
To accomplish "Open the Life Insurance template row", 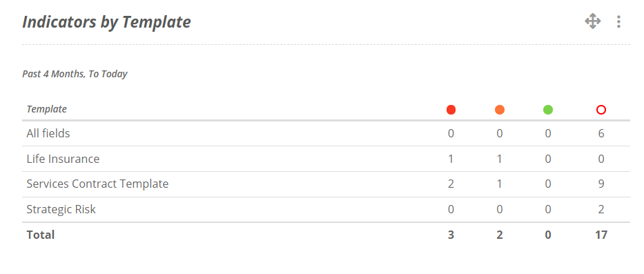I will (326, 159).
